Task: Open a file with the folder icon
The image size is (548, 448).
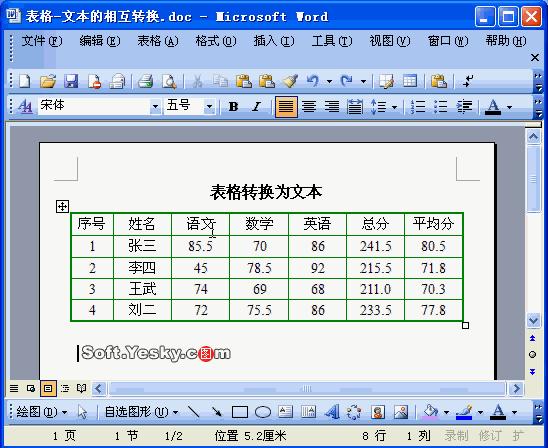Action: point(48,81)
